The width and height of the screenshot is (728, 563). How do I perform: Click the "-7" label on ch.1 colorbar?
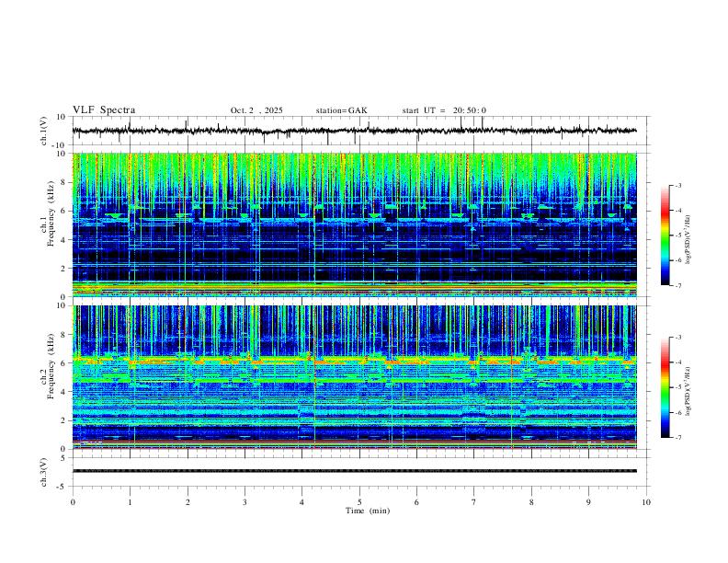677,285
